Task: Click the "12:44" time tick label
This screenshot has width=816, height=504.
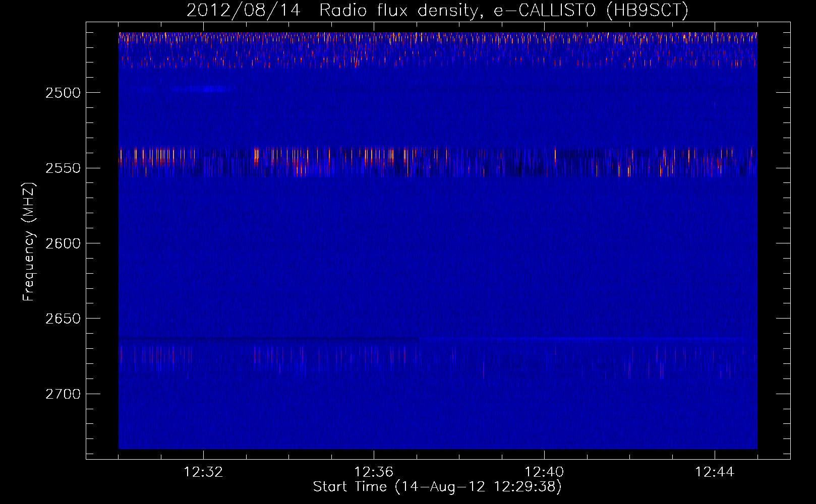Action: click(715, 472)
